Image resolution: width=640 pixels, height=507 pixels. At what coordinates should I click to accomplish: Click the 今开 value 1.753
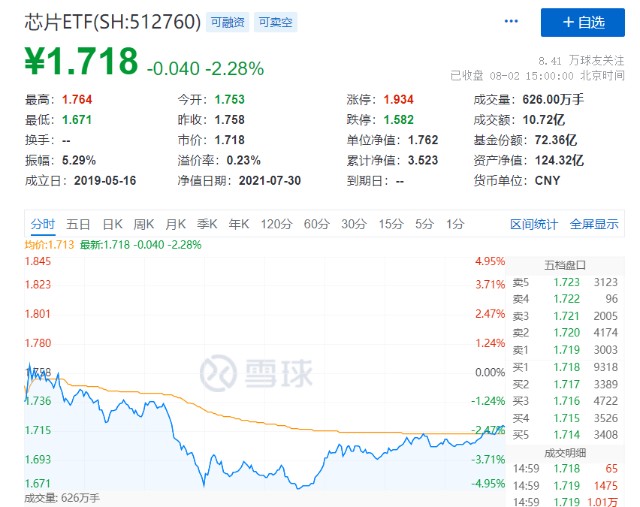point(229,99)
